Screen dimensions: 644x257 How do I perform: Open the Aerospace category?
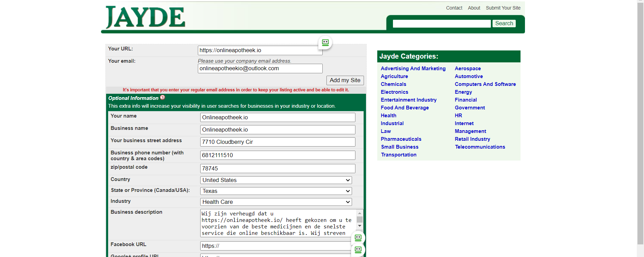468,69
